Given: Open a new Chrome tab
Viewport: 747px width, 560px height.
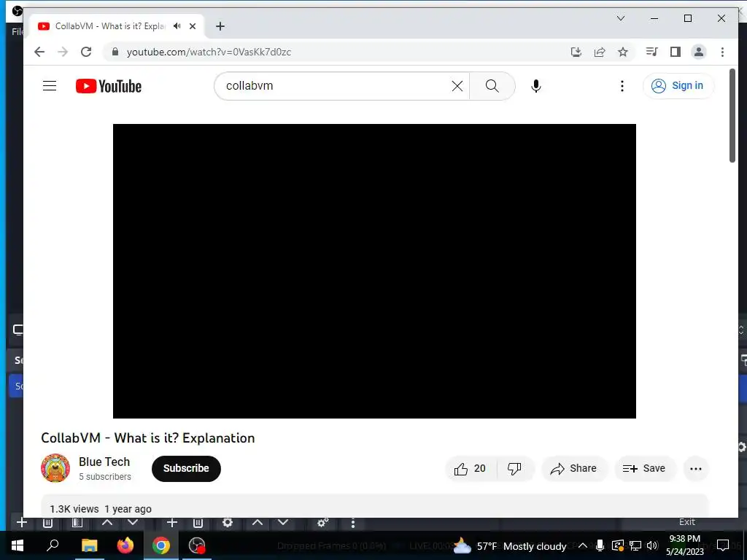Looking at the screenshot, I should 220,26.
